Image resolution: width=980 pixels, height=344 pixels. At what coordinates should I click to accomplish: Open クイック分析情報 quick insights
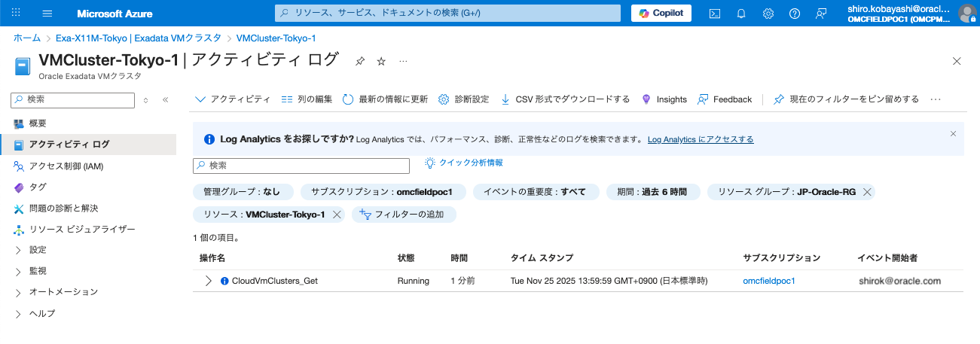(464, 163)
